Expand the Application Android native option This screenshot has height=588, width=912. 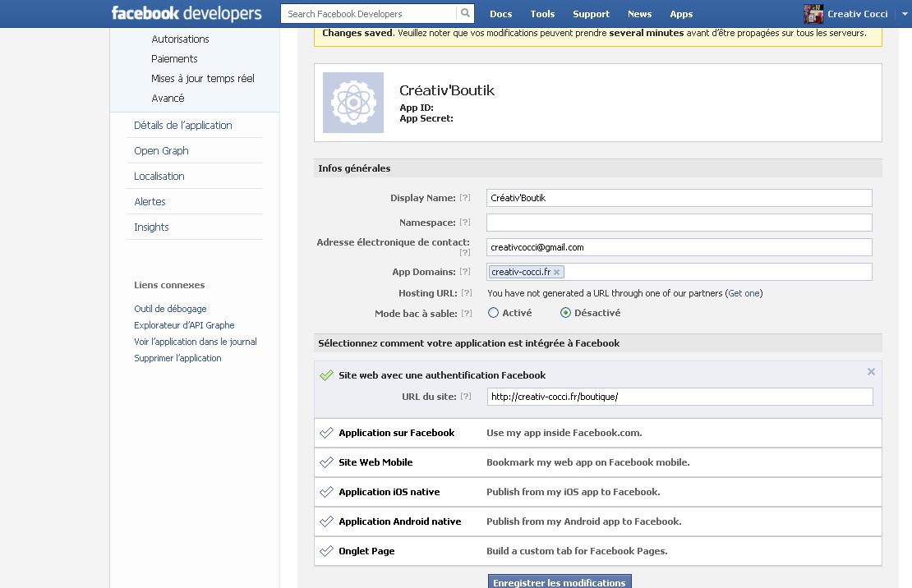pos(399,521)
